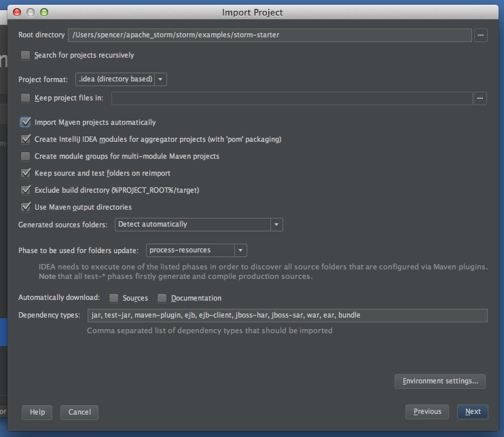
Task: Open Environment settings dialog
Action: (x=440, y=381)
